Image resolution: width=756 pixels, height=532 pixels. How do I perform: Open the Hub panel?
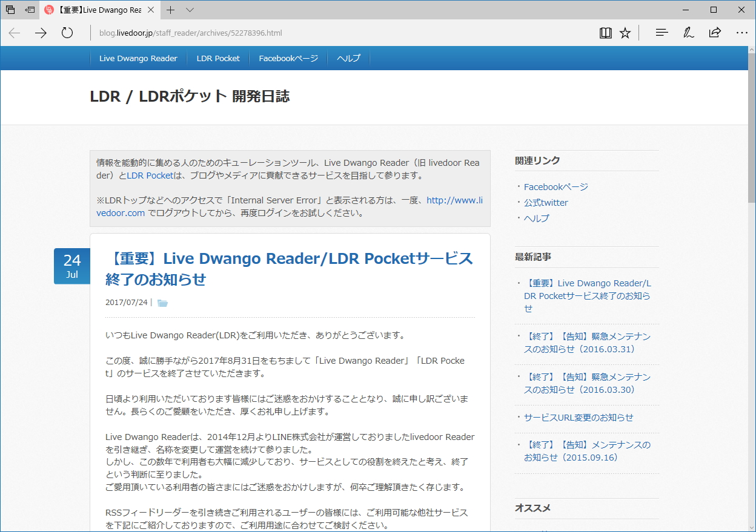[661, 33]
